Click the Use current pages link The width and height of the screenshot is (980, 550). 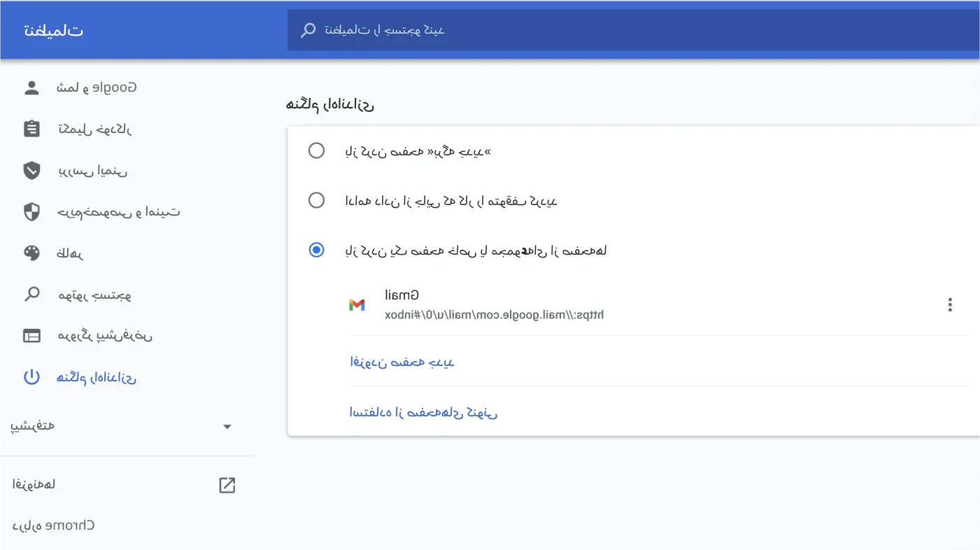(x=423, y=412)
